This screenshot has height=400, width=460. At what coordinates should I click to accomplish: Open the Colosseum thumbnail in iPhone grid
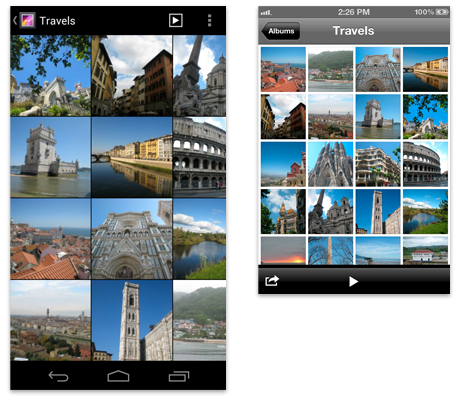[425, 164]
